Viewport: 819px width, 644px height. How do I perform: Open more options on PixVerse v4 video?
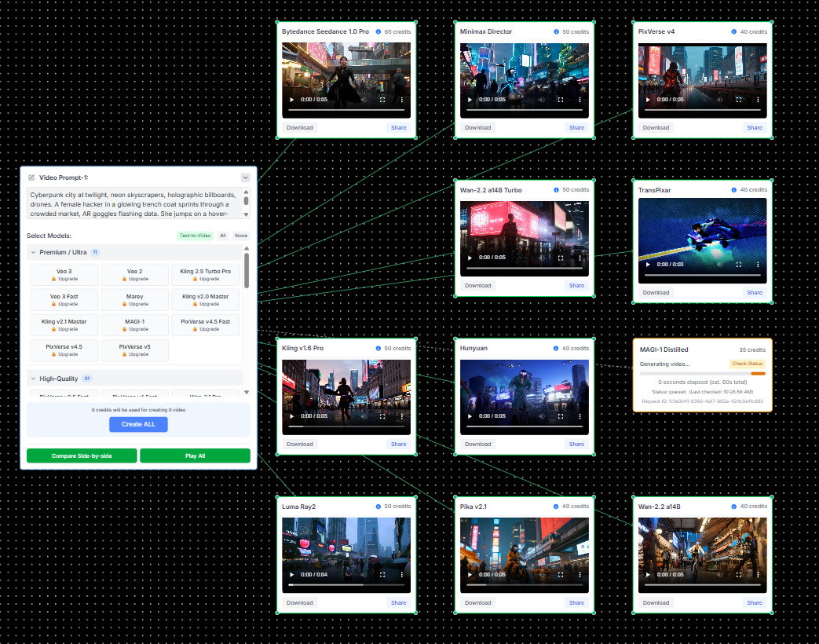point(758,100)
